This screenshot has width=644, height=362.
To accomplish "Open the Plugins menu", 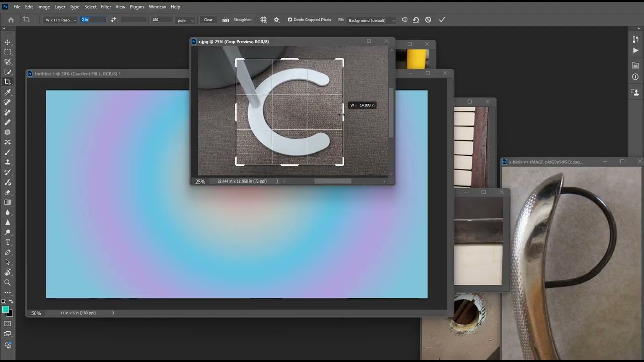I will click(x=137, y=7).
